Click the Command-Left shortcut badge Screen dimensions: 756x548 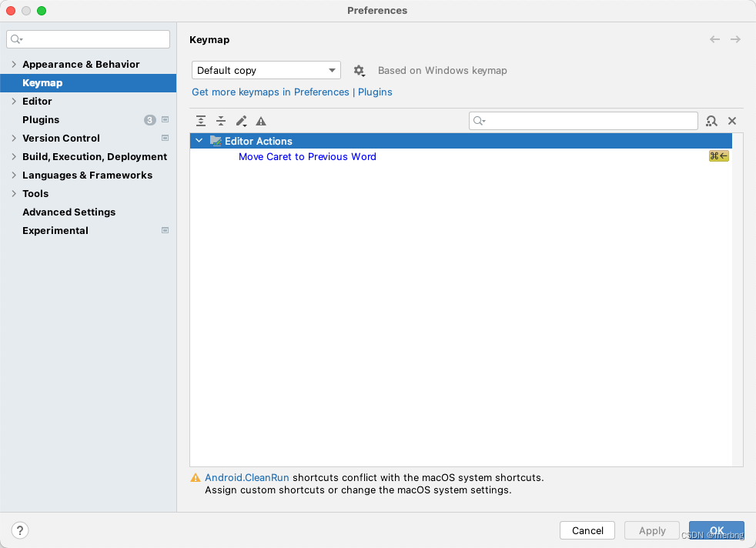pyautogui.click(x=718, y=156)
